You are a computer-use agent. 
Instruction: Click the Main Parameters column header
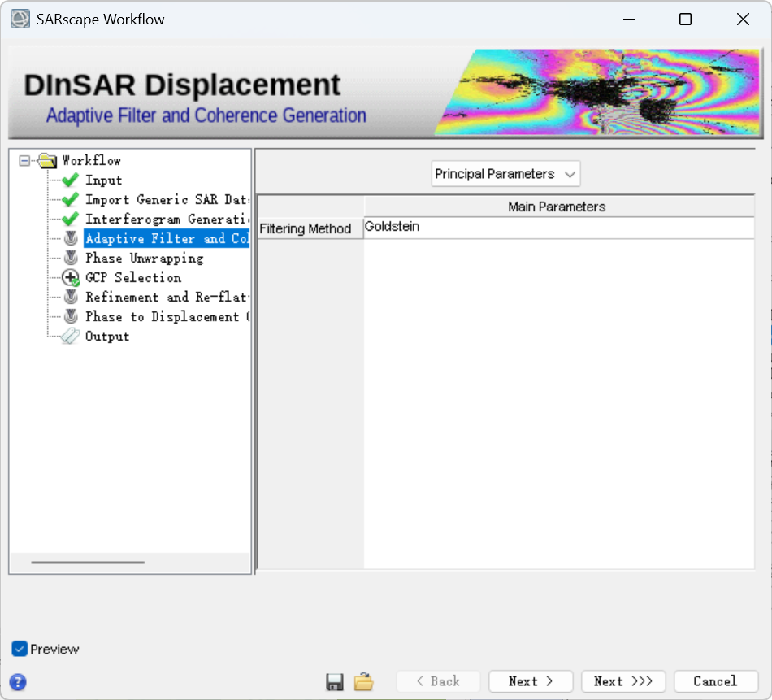(559, 207)
